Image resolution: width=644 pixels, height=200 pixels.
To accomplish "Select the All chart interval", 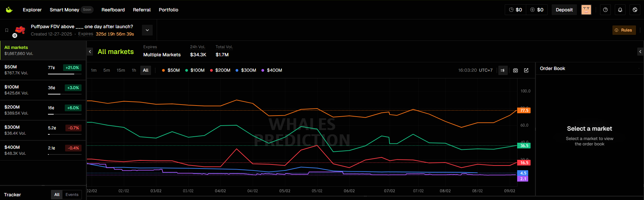I will (x=146, y=70).
